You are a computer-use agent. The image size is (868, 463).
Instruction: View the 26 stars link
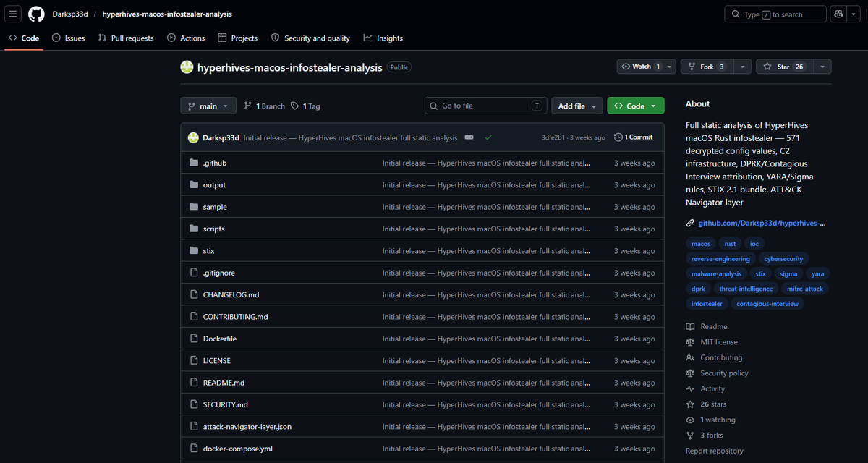click(x=706, y=404)
